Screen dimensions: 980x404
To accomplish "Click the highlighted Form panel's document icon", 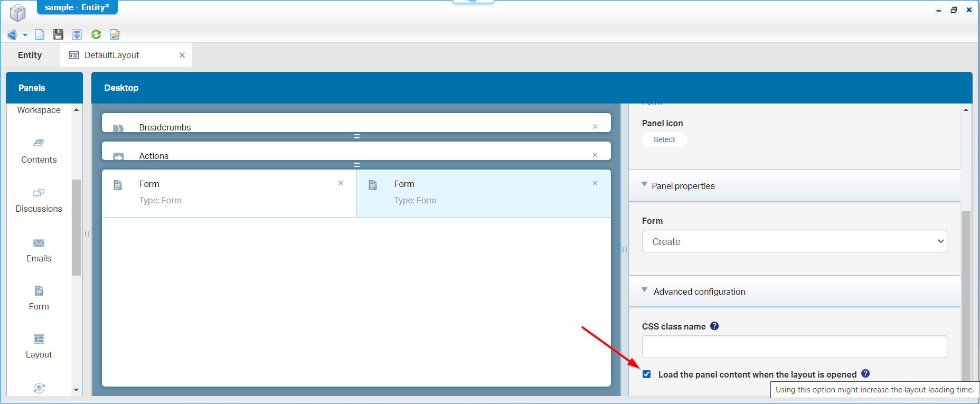I will [x=373, y=185].
